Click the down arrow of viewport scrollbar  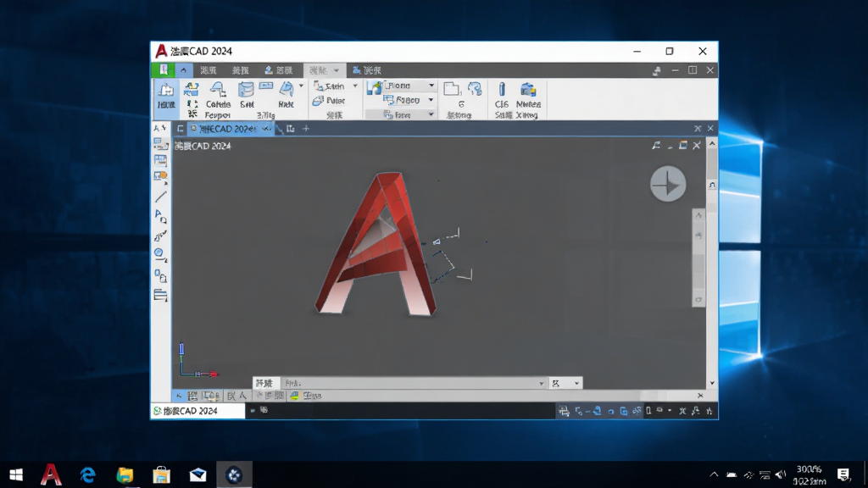(712, 383)
